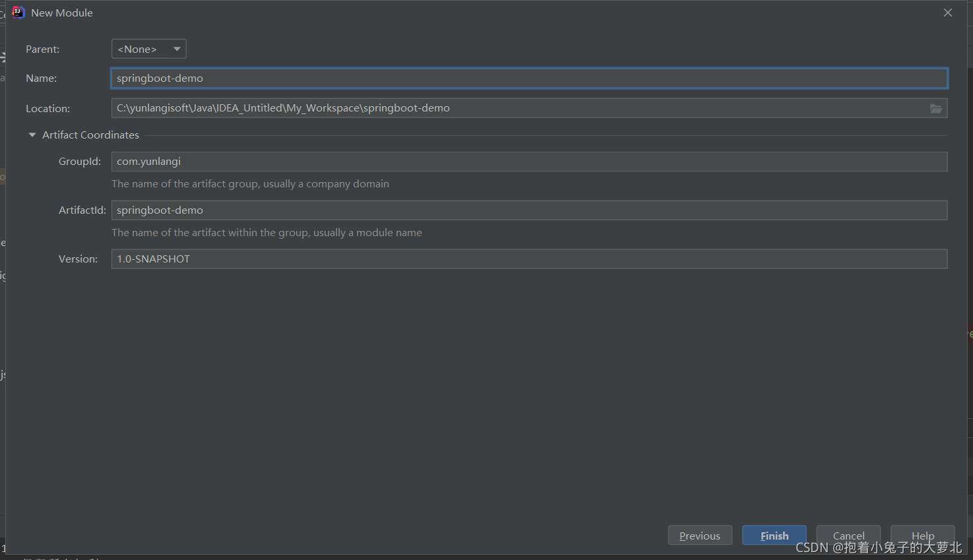Image resolution: width=973 pixels, height=560 pixels.
Task: Click the ArtifactId hint about module name
Action: 267,233
